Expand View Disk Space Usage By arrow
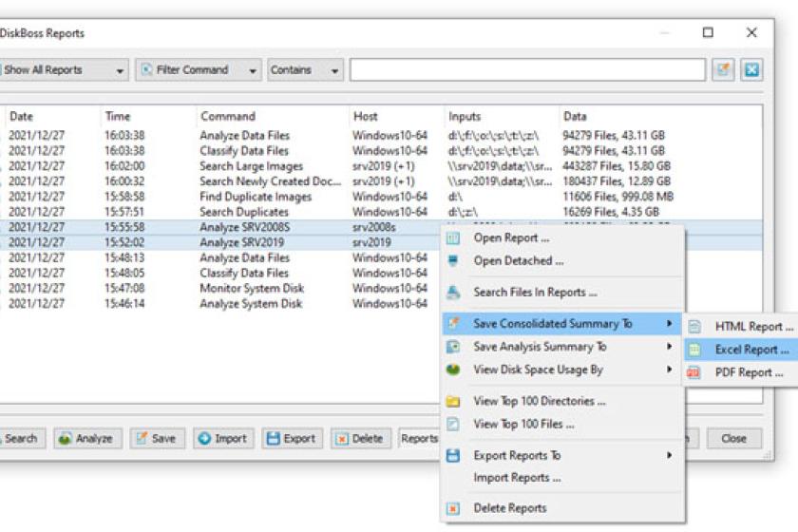798x532 pixels. [669, 370]
